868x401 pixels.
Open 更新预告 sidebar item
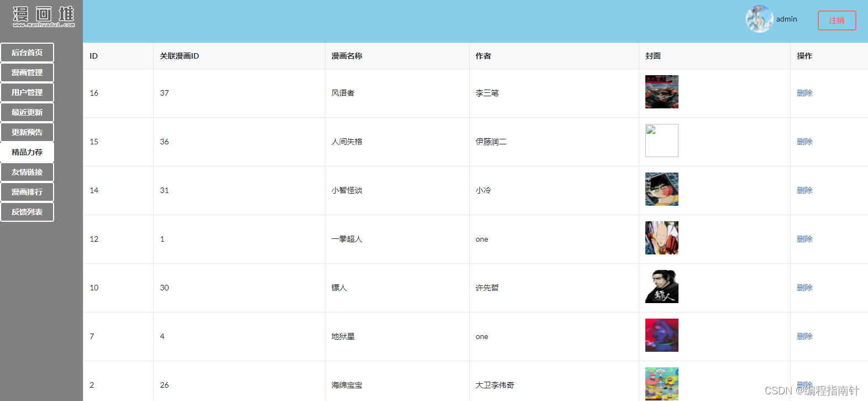tap(27, 132)
